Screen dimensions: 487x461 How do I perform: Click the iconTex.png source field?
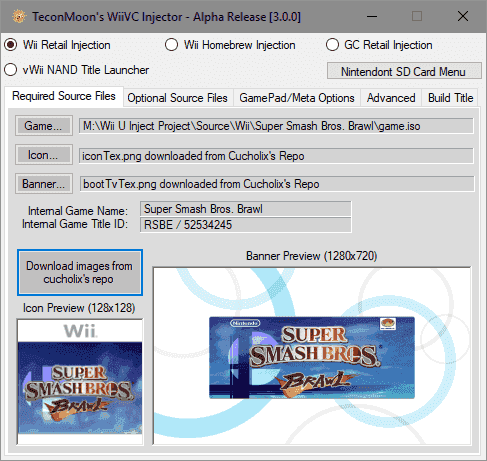click(x=276, y=156)
